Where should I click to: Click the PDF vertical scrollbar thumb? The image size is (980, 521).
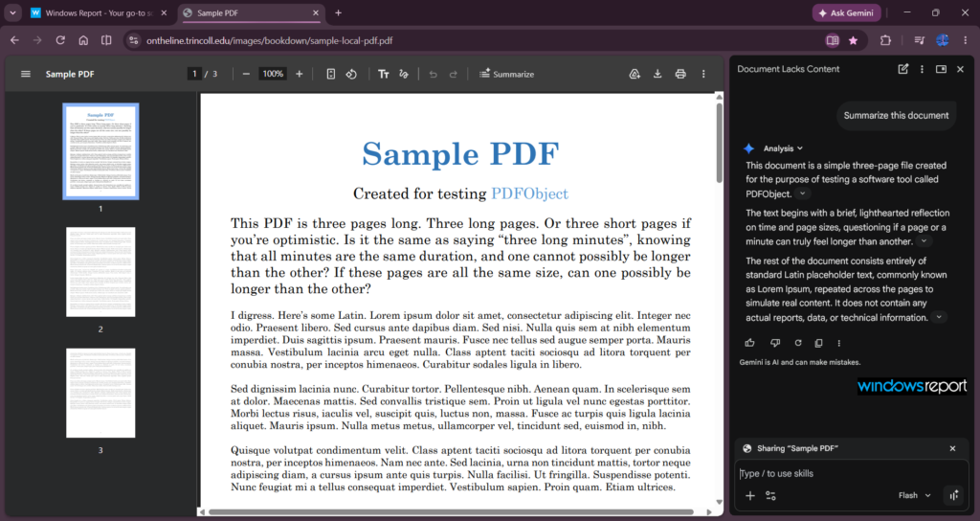pos(720,143)
